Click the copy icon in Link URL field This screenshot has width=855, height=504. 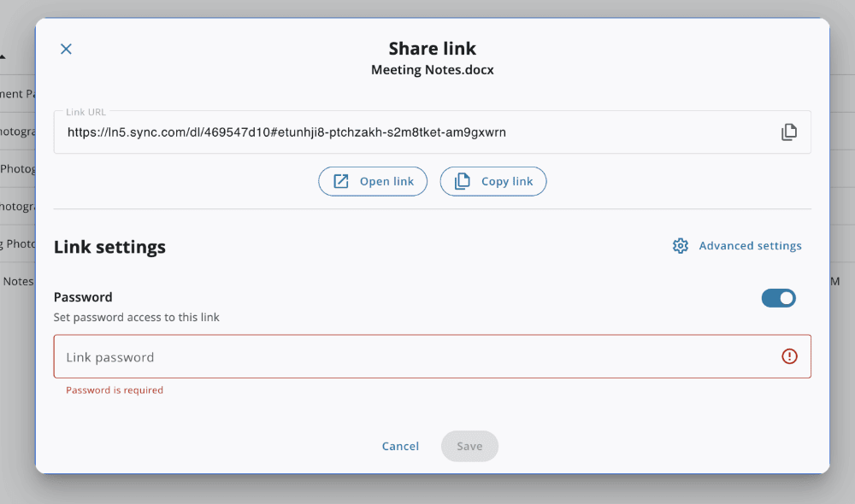point(788,132)
